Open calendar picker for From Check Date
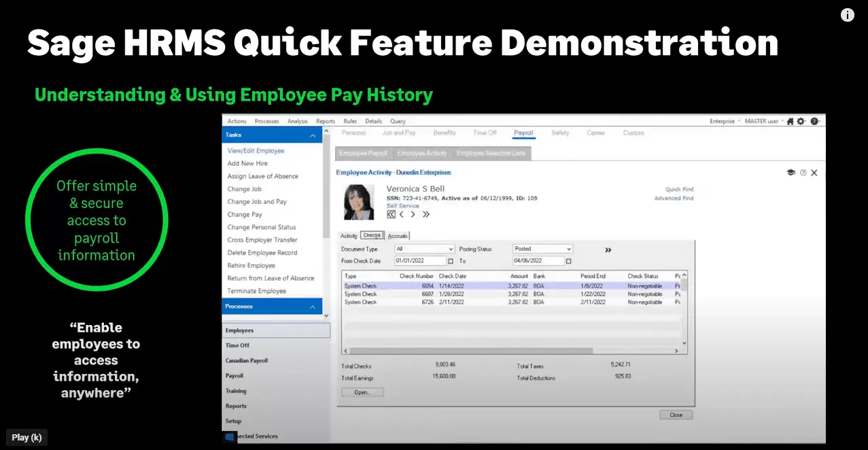 [451, 261]
